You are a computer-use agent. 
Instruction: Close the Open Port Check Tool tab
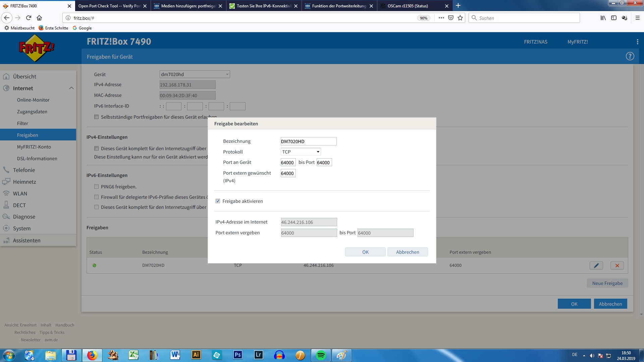(x=145, y=6)
